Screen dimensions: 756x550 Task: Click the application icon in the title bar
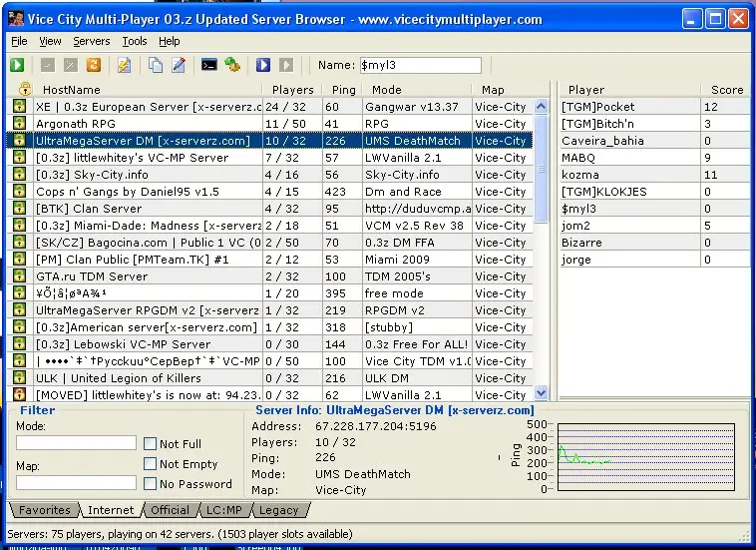point(16,19)
